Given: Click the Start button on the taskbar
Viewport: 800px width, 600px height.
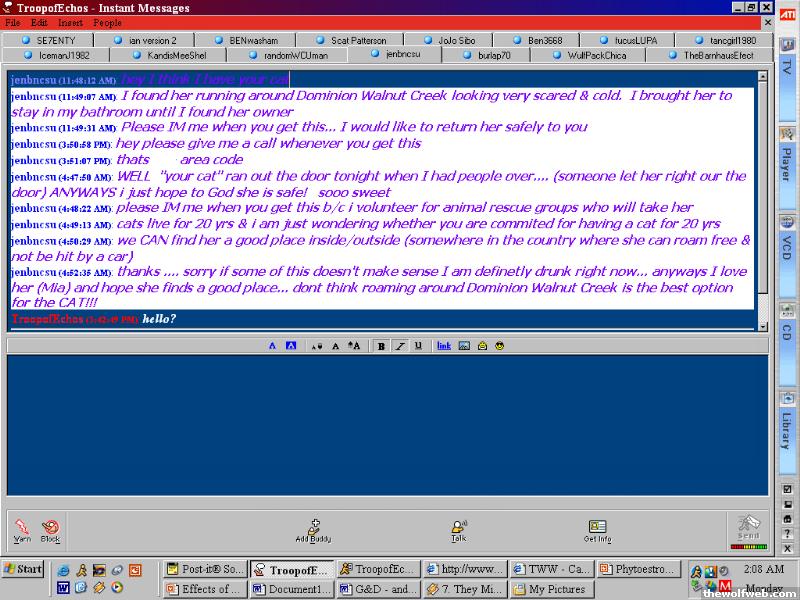Looking at the screenshot, I should (22, 569).
